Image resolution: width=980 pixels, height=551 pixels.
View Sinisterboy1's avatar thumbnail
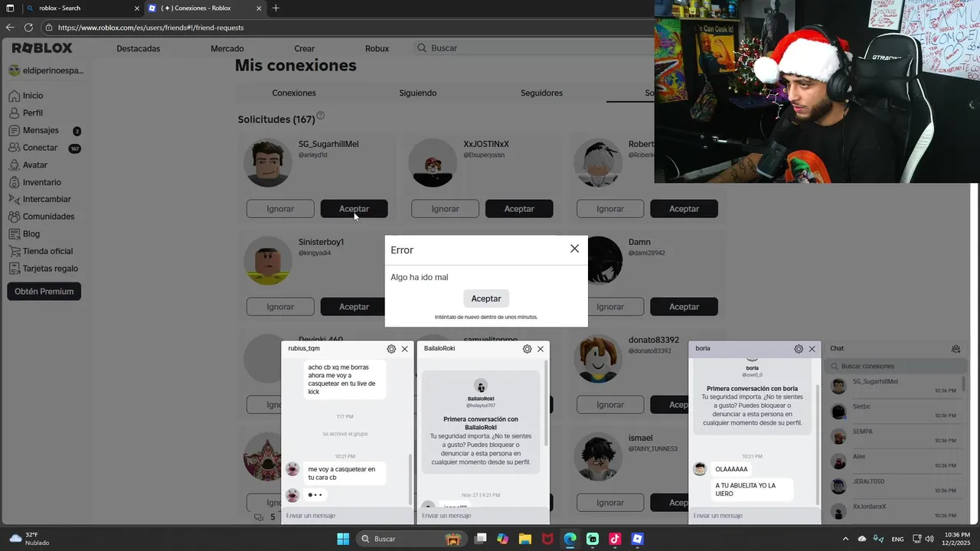268,261
